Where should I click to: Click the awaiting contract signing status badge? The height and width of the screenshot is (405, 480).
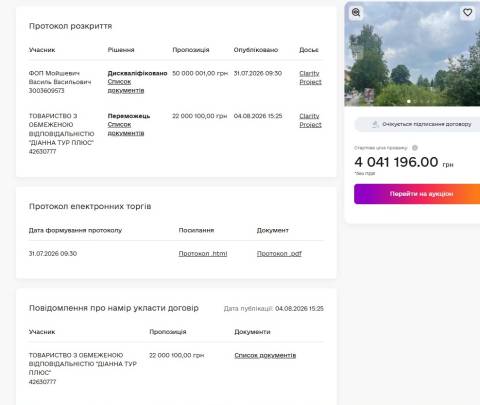click(417, 124)
